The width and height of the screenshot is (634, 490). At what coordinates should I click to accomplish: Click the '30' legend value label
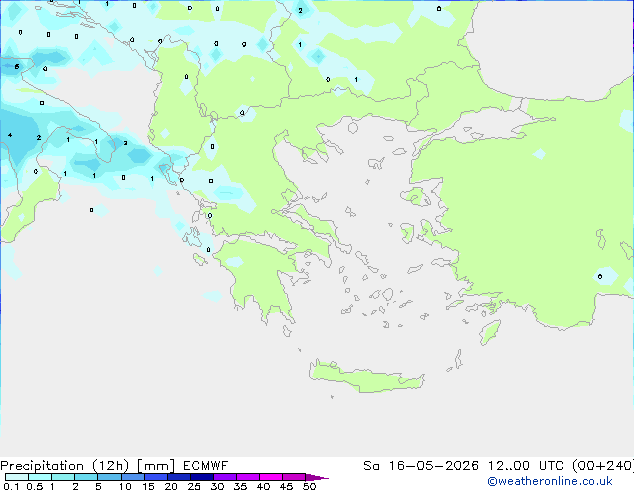click(218, 486)
